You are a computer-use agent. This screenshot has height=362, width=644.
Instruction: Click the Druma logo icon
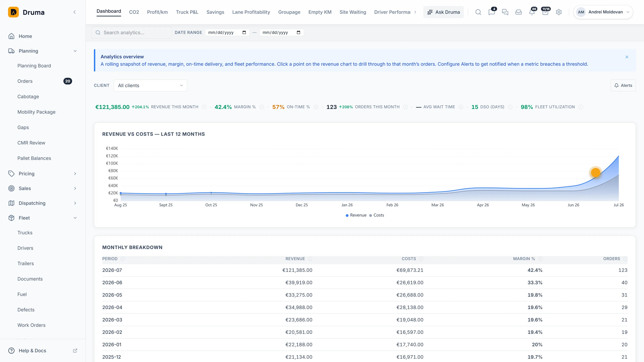pyautogui.click(x=13, y=12)
